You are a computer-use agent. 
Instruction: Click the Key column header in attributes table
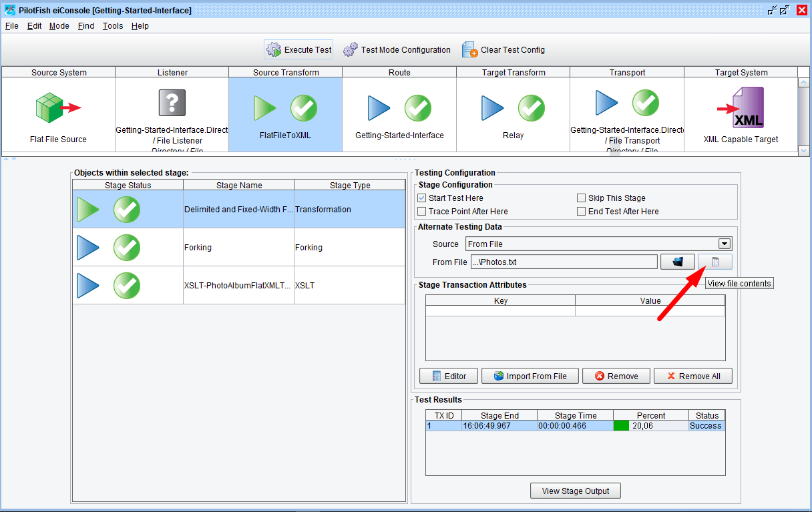click(x=501, y=301)
